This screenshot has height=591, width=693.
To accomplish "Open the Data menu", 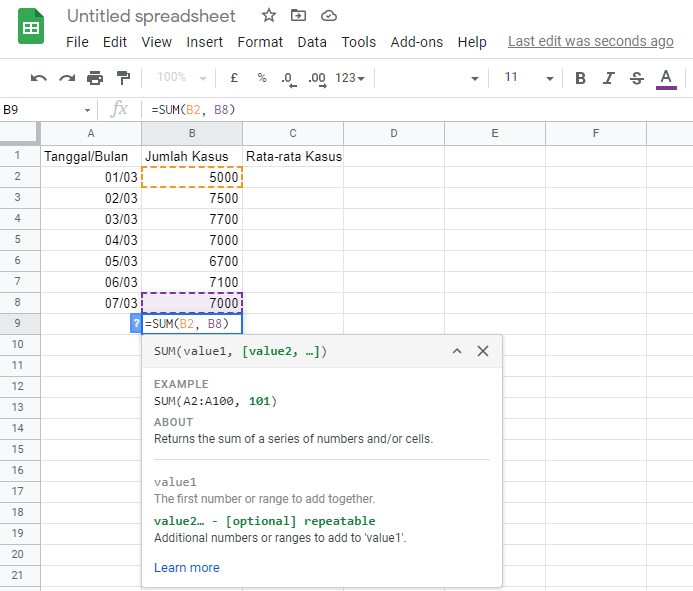I will coord(312,42).
